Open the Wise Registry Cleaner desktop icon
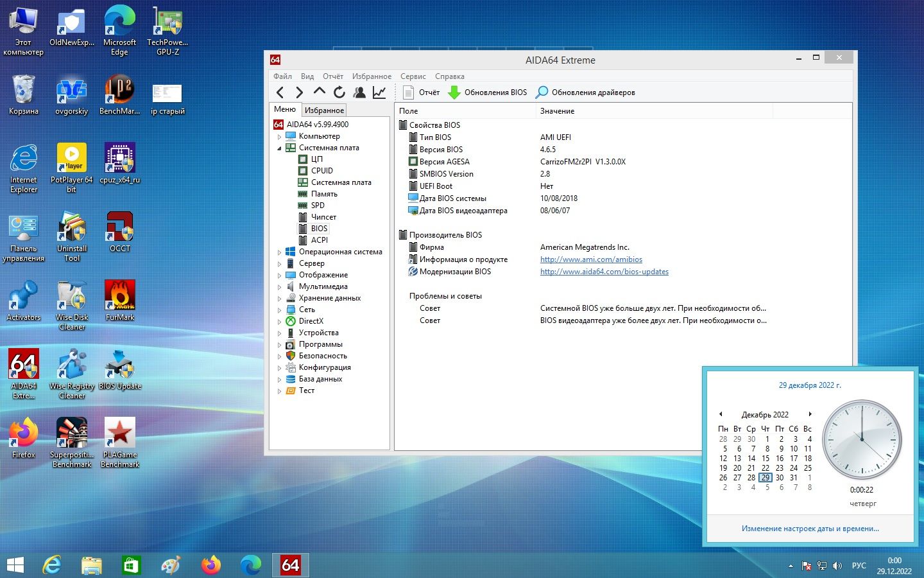This screenshot has height=578, width=924. click(72, 374)
